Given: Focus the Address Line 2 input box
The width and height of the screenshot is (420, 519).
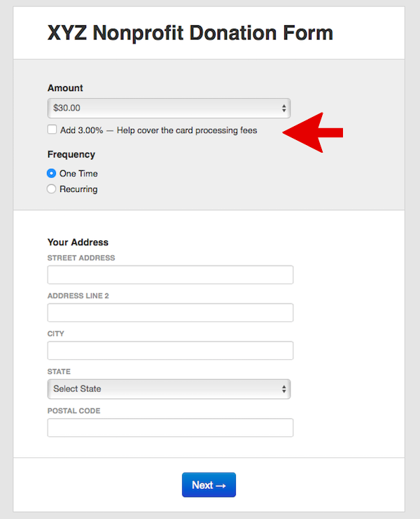Looking at the screenshot, I should tap(170, 312).
